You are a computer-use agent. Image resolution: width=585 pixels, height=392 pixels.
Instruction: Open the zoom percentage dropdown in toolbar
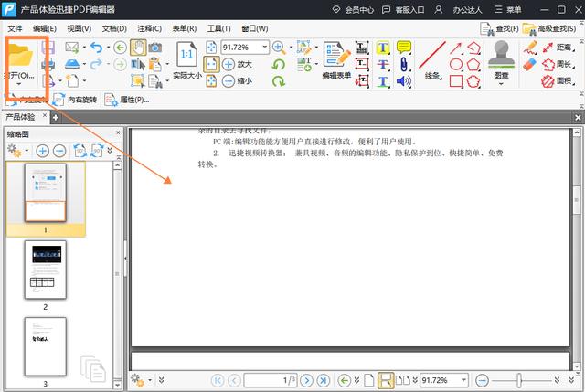point(264,47)
